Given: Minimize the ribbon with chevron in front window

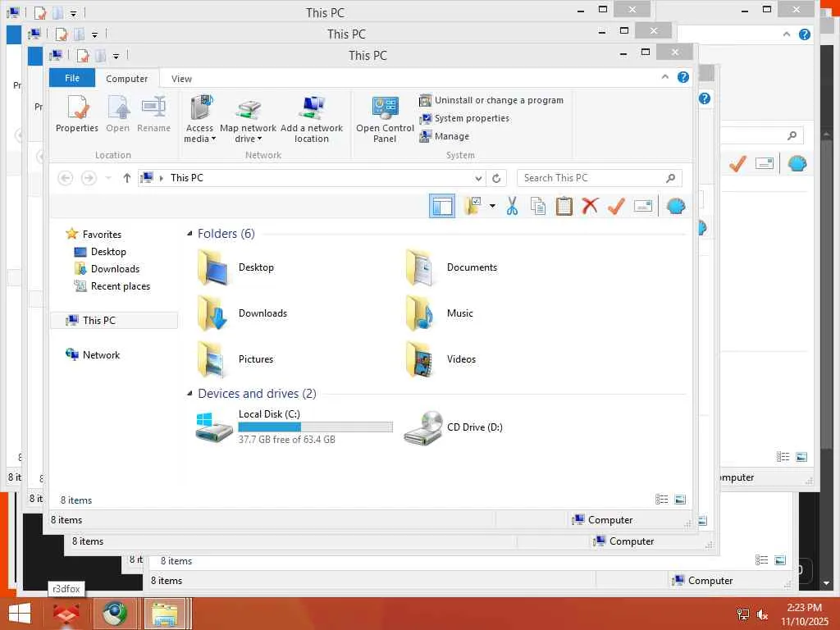Looking at the screenshot, I should [x=665, y=77].
